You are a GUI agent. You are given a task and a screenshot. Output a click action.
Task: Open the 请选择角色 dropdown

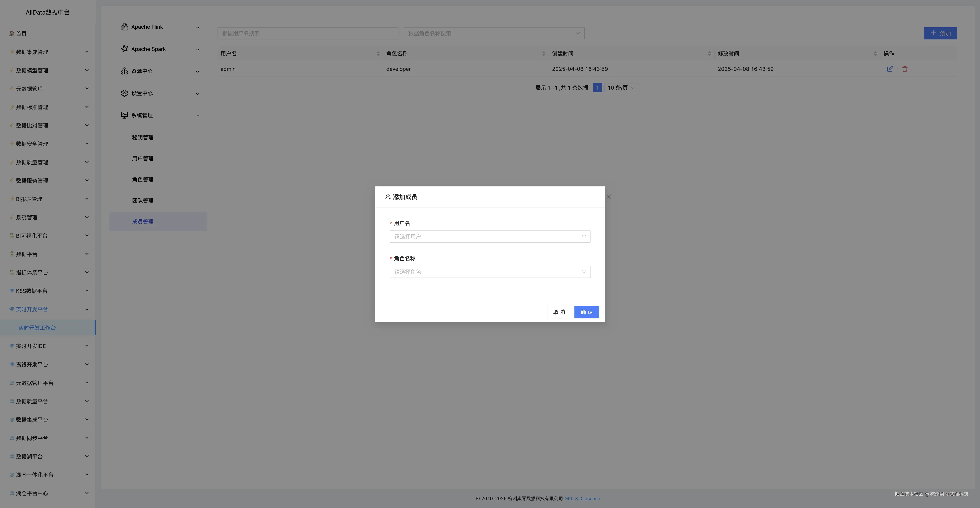[x=490, y=272]
